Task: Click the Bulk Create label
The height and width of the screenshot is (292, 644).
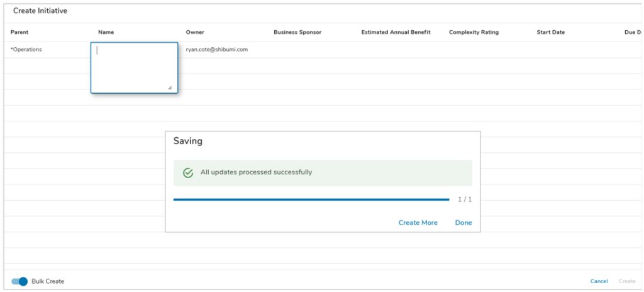Action: click(x=48, y=281)
